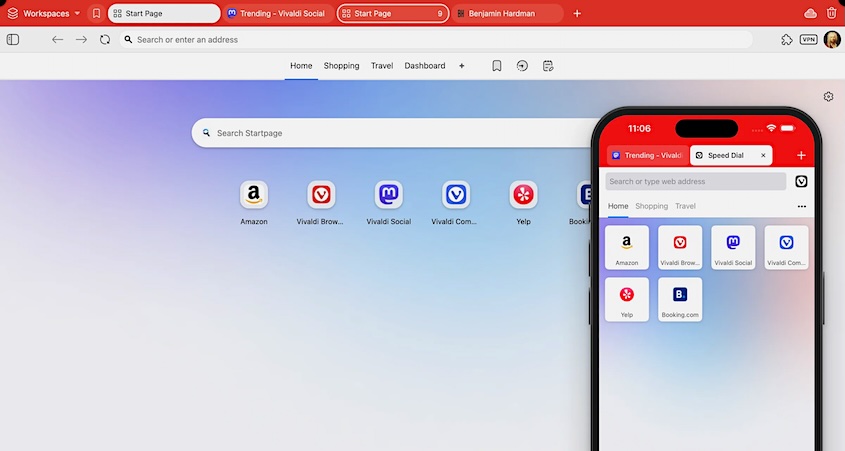Tap the Vivaldi menu icon on phone
845x451 pixels.
tap(801, 182)
